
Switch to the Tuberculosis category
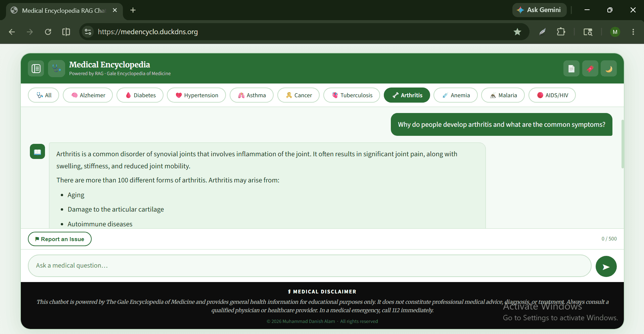point(352,95)
